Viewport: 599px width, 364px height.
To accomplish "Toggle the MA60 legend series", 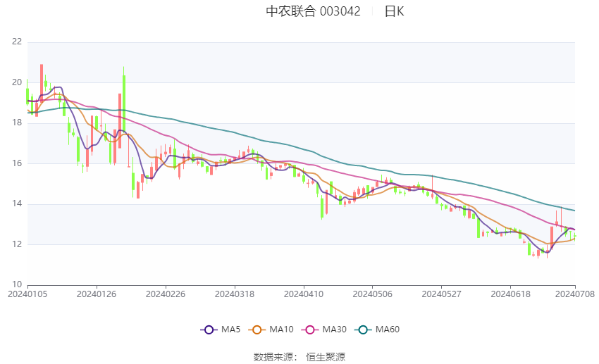I will click(x=377, y=330).
